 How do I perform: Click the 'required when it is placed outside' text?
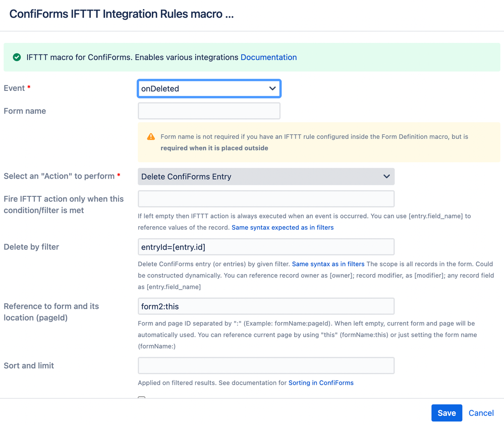click(x=214, y=148)
